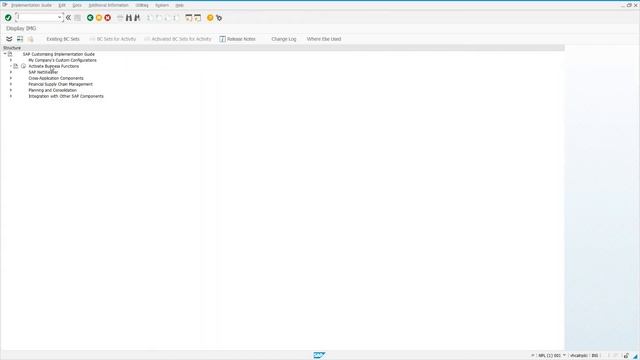This screenshot has height=360, width=640.
Task: Click the lock icon in the status bar
Action: [x=626, y=356]
